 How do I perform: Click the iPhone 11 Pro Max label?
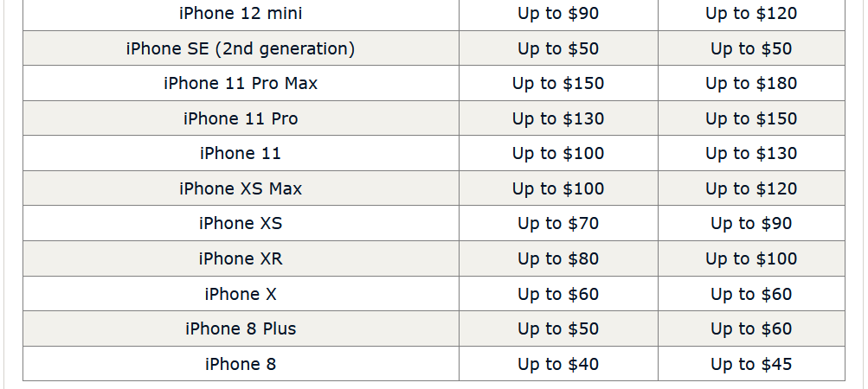pos(241,84)
